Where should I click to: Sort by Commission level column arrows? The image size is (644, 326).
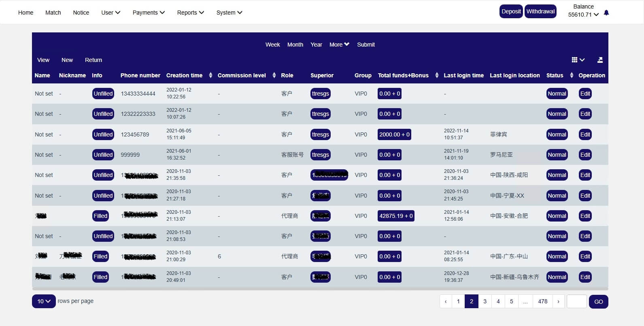tap(274, 75)
